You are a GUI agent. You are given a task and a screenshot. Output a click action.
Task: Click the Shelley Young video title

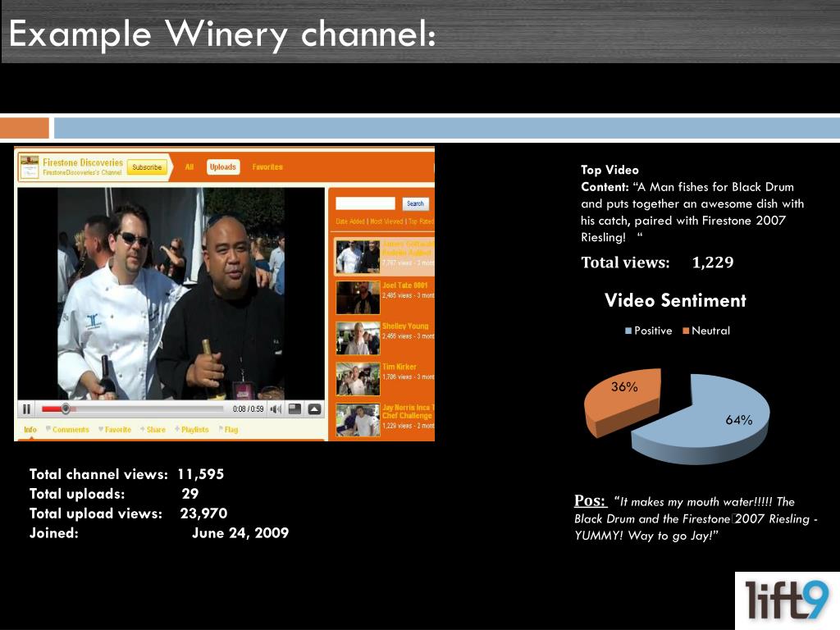coord(405,326)
